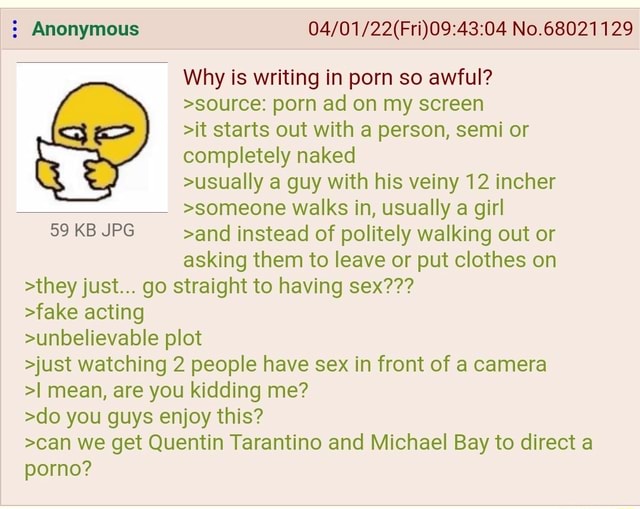Open the yellow emoji reading paper thumbnail

[x=92, y=138]
